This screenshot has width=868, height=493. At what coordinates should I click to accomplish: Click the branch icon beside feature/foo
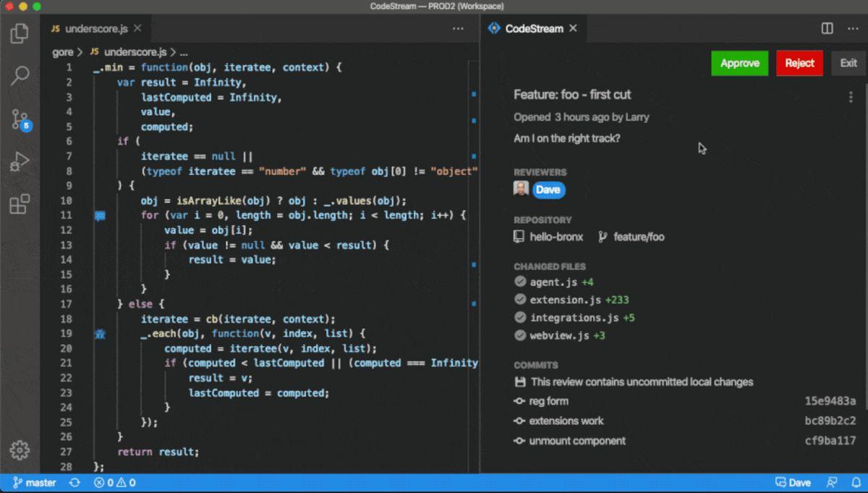click(x=603, y=237)
